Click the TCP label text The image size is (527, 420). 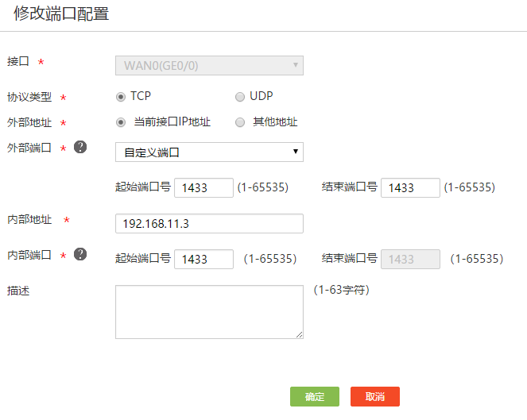[x=141, y=96]
